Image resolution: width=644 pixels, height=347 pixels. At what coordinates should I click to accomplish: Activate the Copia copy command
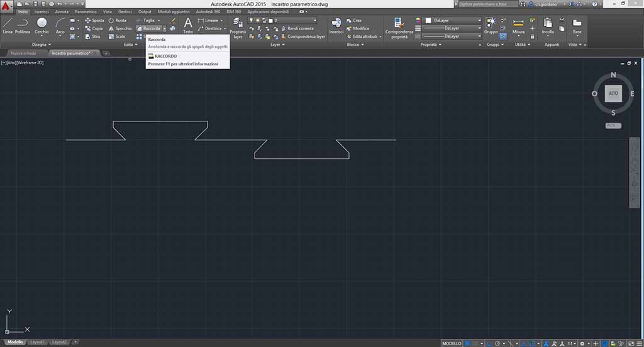94,28
